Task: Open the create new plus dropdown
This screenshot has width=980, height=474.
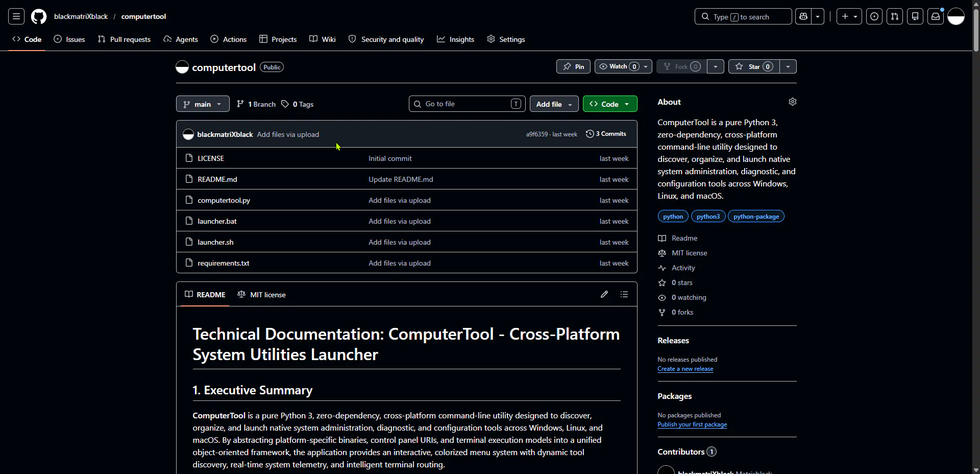Action: [849, 16]
